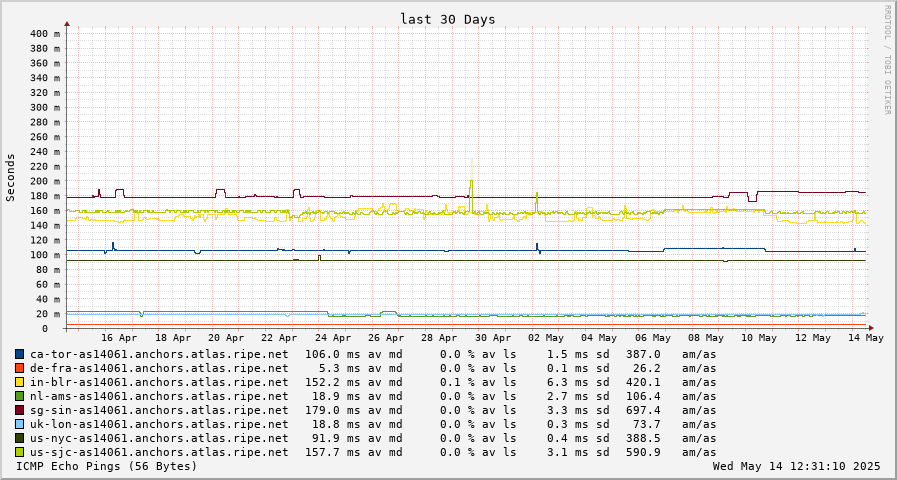Click the '157.7 ms' median value
The height and width of the screenshot is (480, 897).
tap(332, 453)
